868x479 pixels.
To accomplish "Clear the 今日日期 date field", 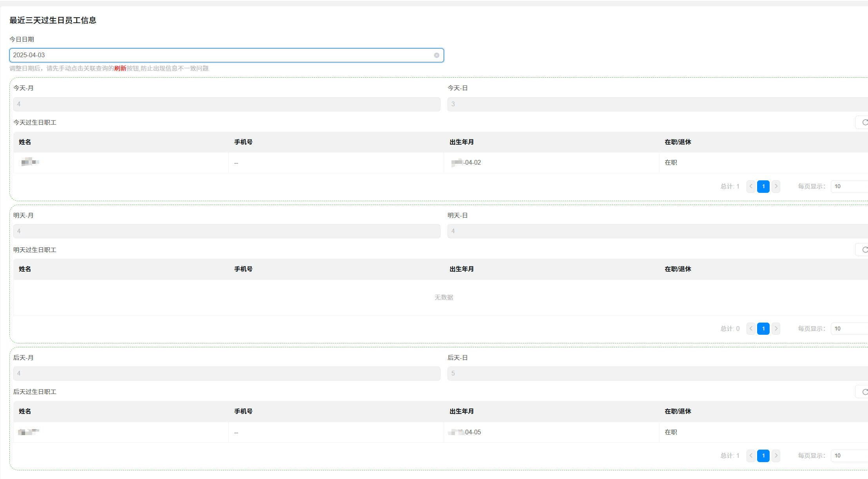I will [436, 55].
